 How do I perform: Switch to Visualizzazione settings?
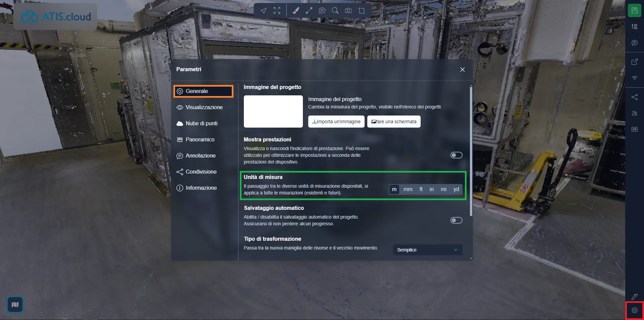pyautogui.click(x=203, y=107)
